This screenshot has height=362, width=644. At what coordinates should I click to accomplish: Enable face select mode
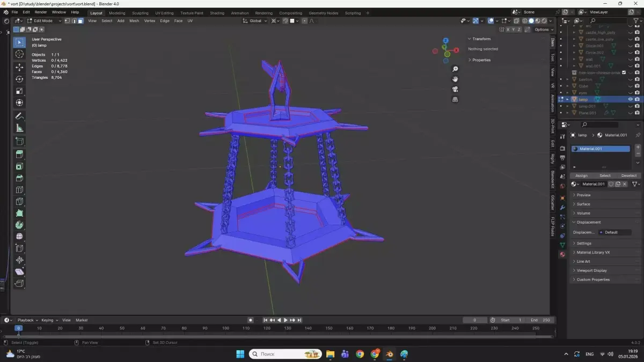pyautogui.click(x=80, y=21)
